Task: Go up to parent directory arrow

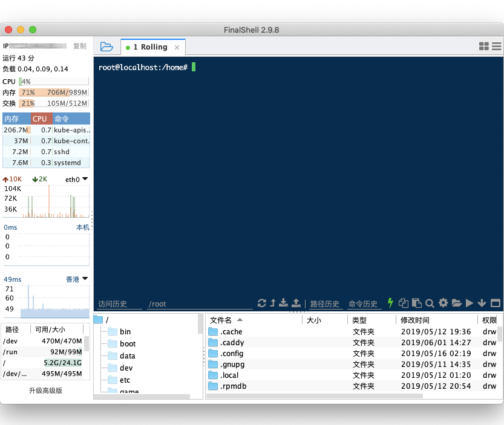Action: pos(273,303)
